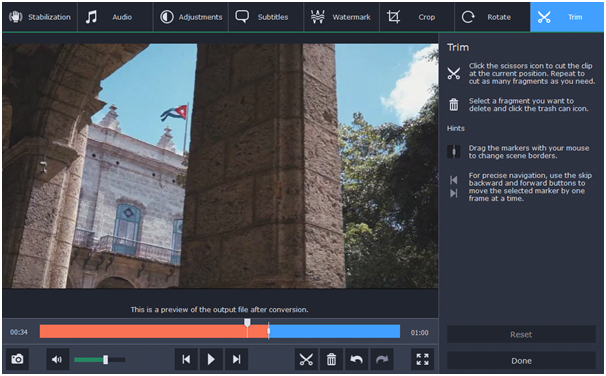Click the 00:34 current time label
The image size is (606, 376).
coord(19,332)
